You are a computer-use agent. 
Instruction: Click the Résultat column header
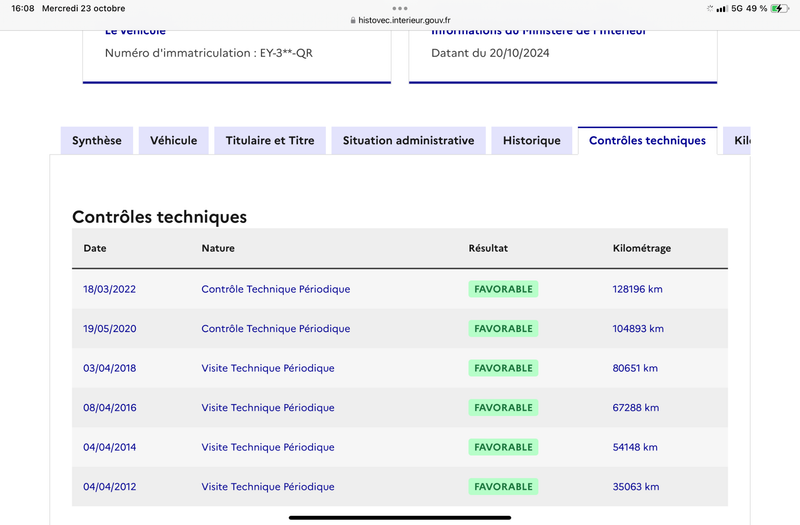488,248
